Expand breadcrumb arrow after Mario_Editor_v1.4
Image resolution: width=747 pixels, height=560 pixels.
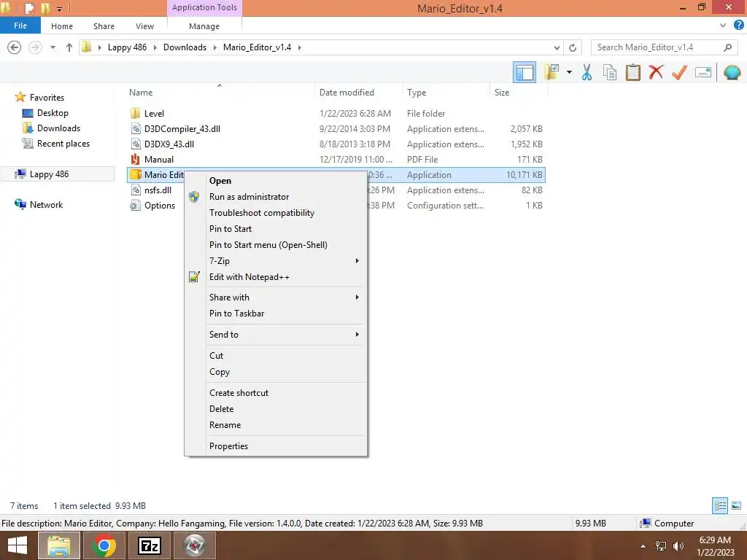300,47
